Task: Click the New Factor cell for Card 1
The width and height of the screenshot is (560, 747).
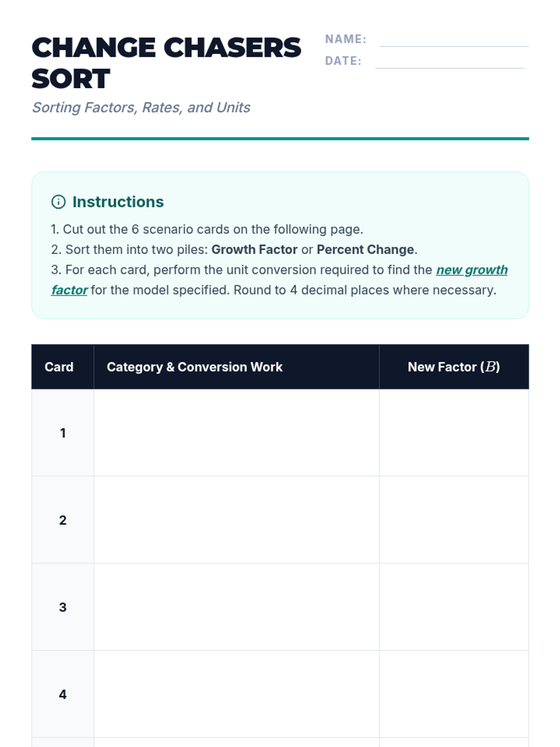Action: pyautogui.click(x=454, y=433)
